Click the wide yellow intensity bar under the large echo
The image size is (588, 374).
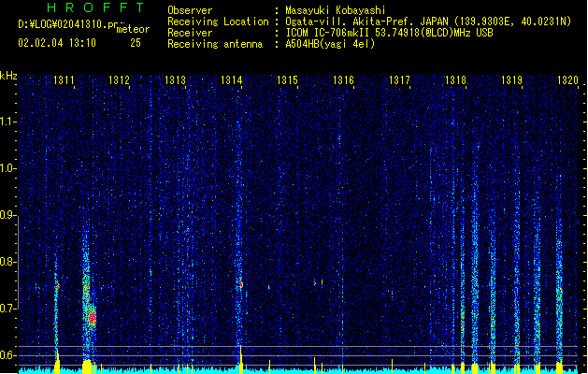[87, 367]
